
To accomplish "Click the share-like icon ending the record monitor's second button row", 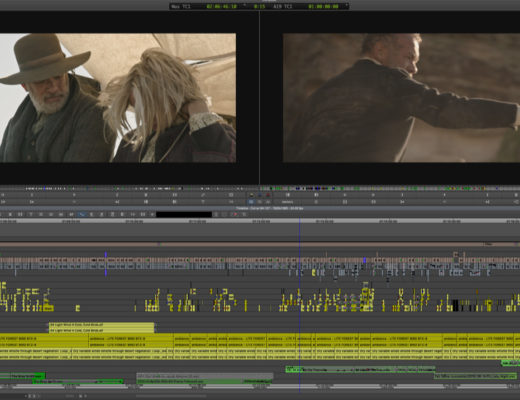I will [517, 202].
